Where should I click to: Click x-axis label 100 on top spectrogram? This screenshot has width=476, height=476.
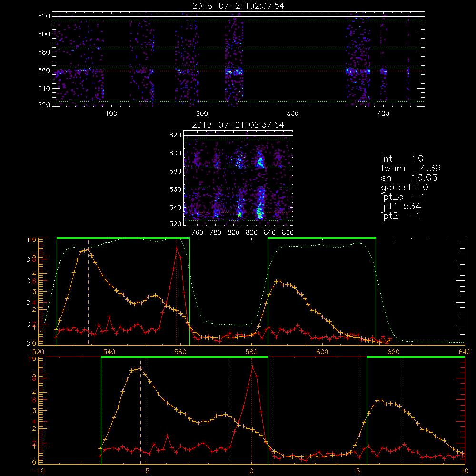coord(111,114)
